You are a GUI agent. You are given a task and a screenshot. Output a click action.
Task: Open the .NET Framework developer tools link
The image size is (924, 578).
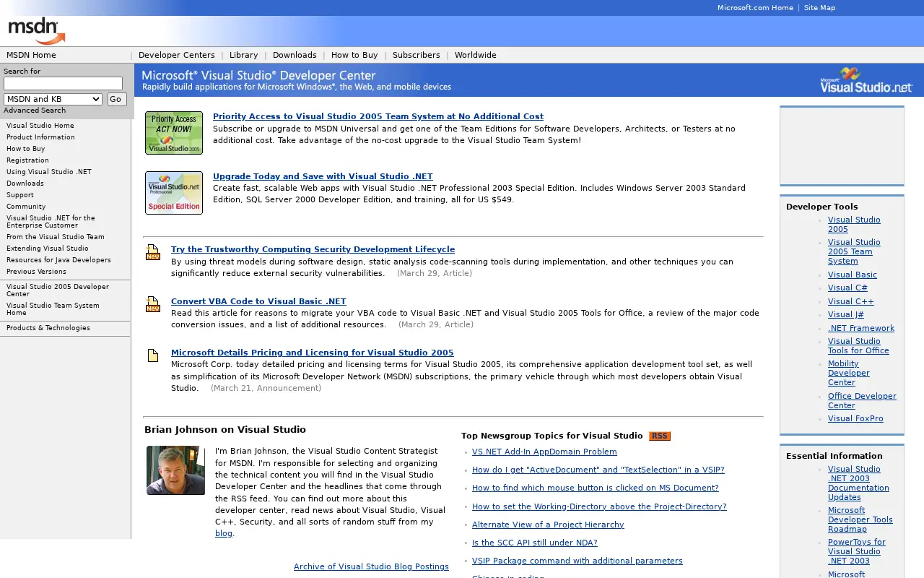coord(861,328)
